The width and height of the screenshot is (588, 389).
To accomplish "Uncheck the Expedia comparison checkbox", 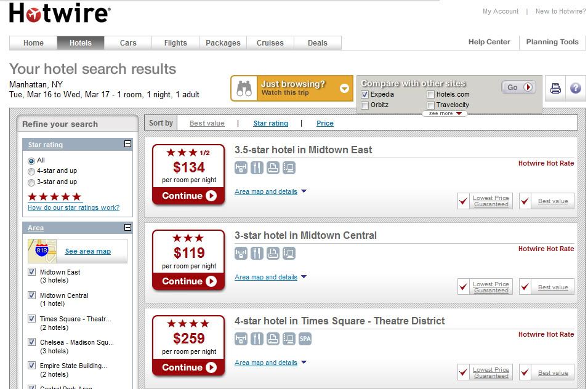I will pos(365,94).
